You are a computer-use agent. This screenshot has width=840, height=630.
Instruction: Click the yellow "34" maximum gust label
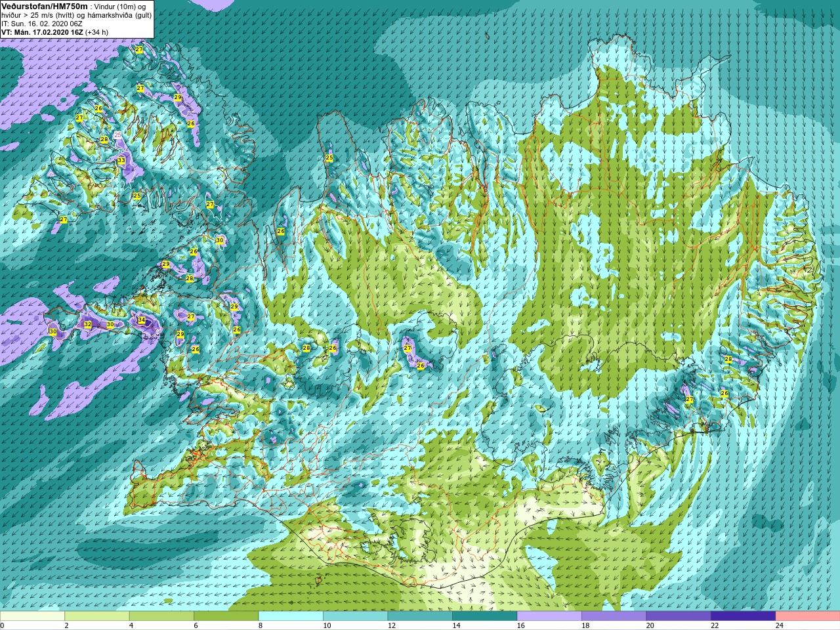point(142,320)
